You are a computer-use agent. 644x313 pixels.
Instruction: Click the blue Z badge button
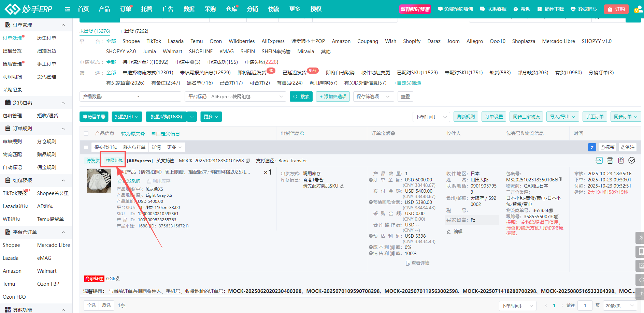tap(592, 147)
